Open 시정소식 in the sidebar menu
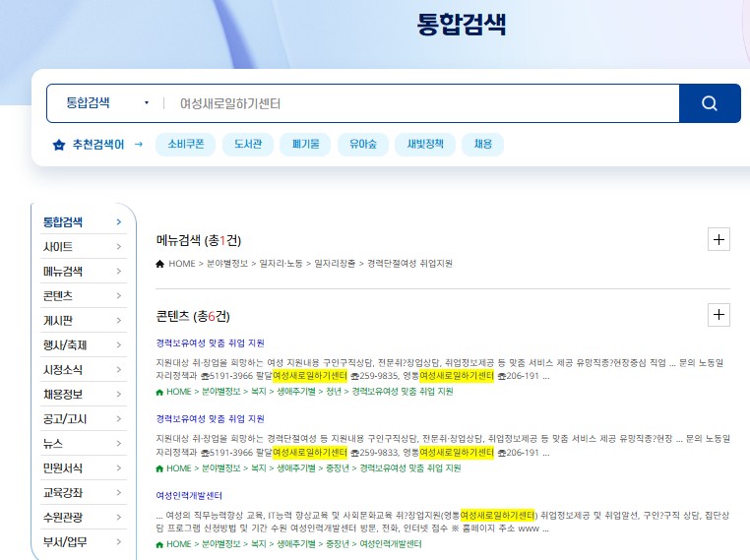Screen dimensions: 750x560 point(84,370)
